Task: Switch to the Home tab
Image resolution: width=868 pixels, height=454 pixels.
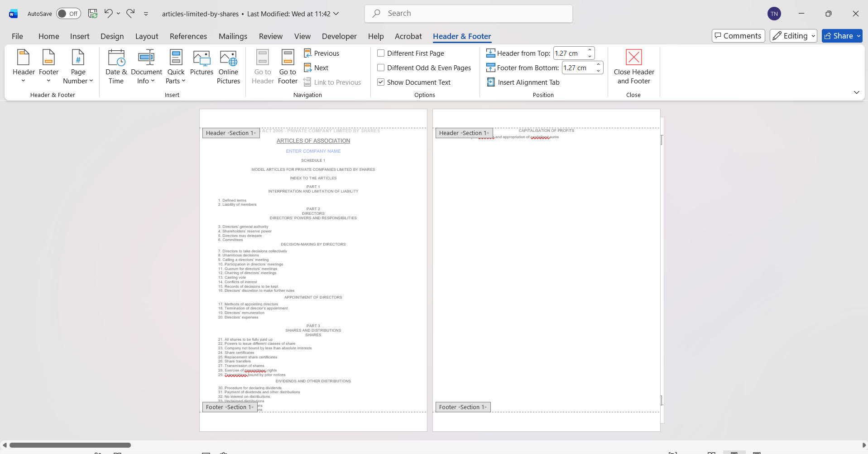Action: [x=49, y=36]
